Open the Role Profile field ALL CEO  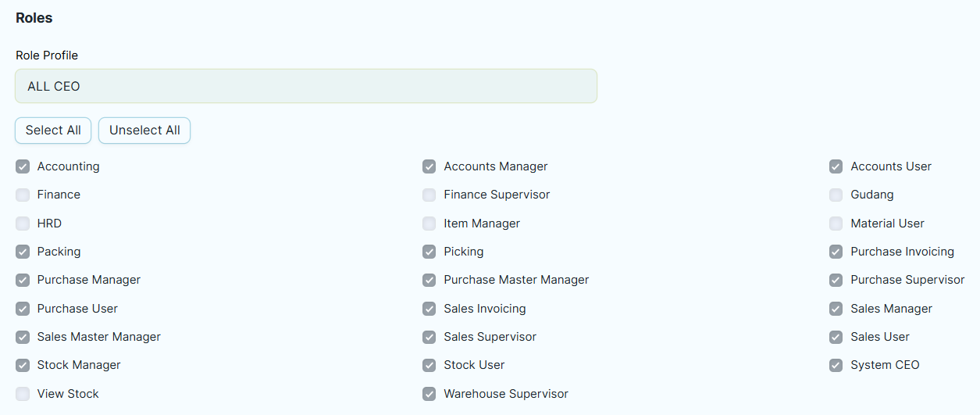[x=306, y=86]
